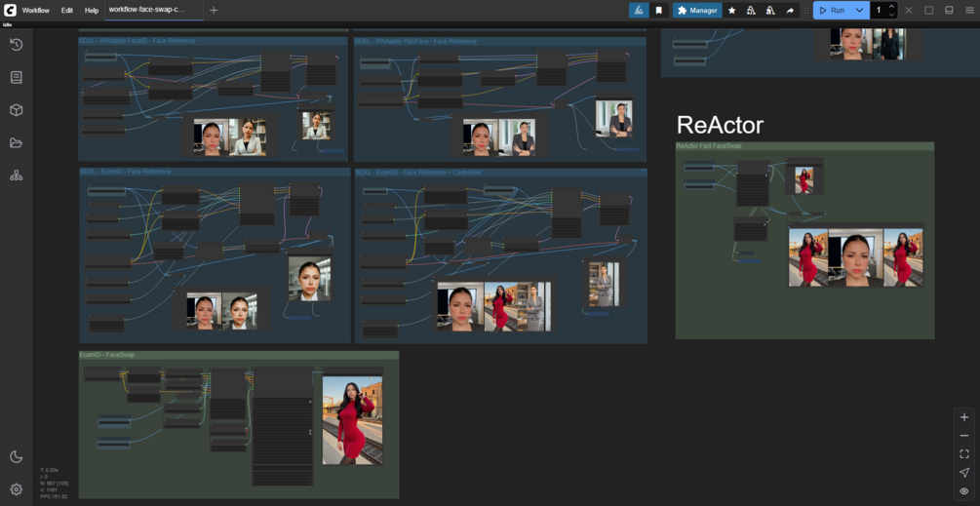This screenshot has width=980, height=506.
Task: Click the bookmark icon in top toolbar
Action: click(x=659, y=10)
